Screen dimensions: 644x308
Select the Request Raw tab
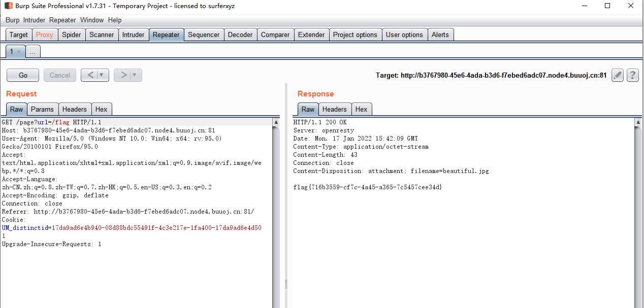[17, 109]
